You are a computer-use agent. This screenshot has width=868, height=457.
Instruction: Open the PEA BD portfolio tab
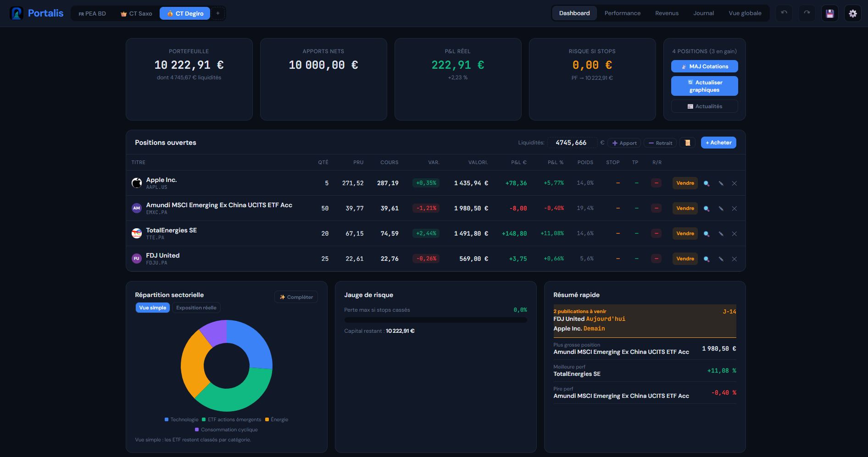92,13
